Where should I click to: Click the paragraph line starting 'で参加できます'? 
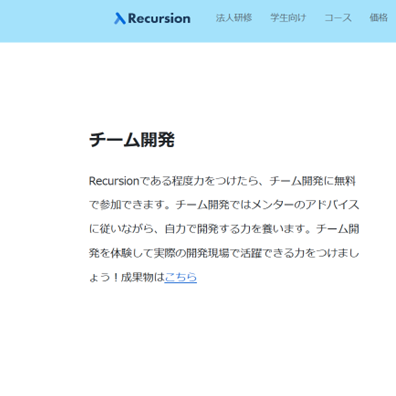pyautogui.click(x=224, y=205)
